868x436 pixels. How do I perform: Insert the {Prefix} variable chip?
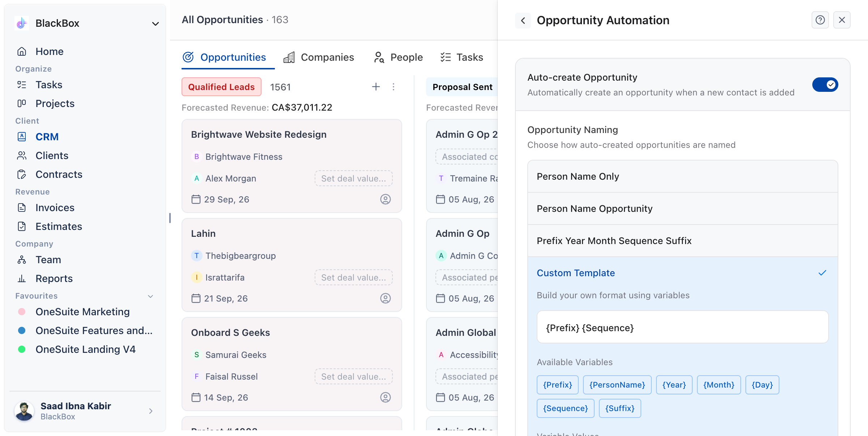(x=557, y=385)
